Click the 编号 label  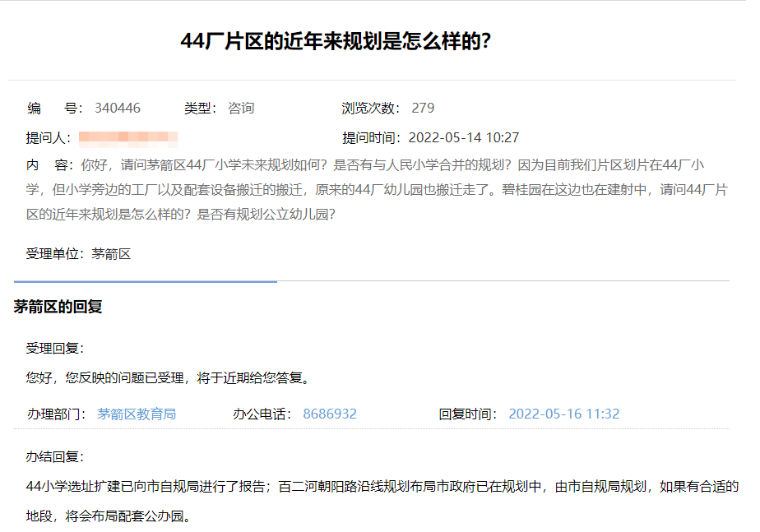tap(53, 109)
